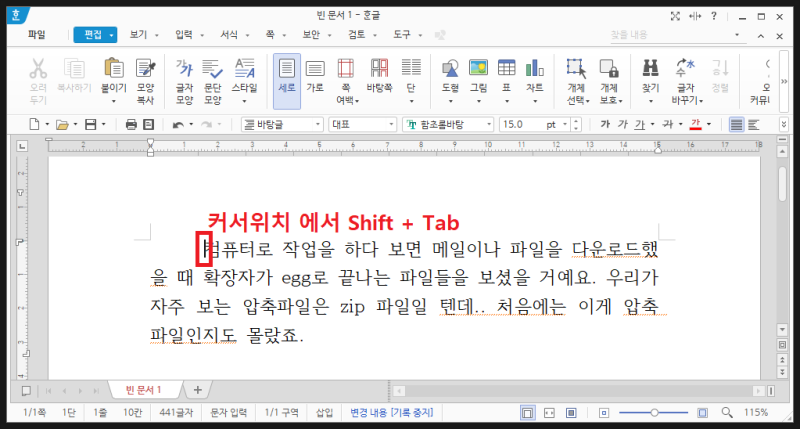Image resolution: width=800 pixels, height=429 pixels.
Task: Click the 개체 선택 (Object select) icon
Action: [576, 68]
